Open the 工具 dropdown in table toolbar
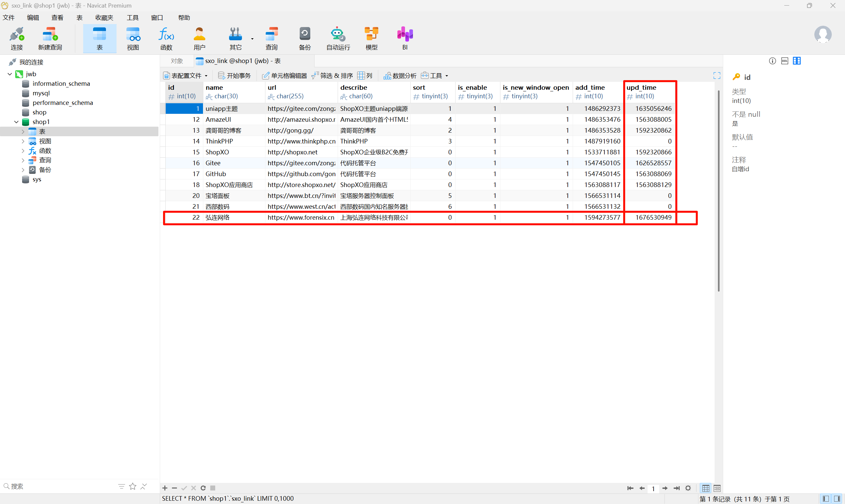 pos(435,76)
